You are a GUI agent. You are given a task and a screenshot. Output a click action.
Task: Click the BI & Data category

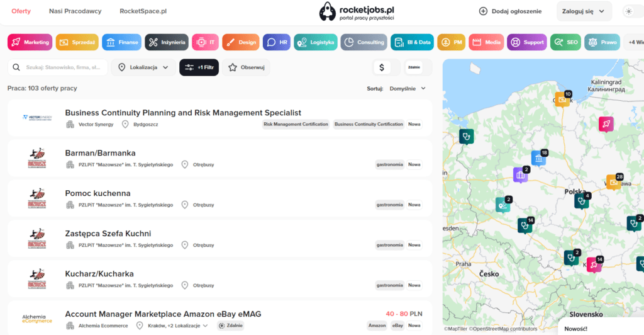coord(411,42)
